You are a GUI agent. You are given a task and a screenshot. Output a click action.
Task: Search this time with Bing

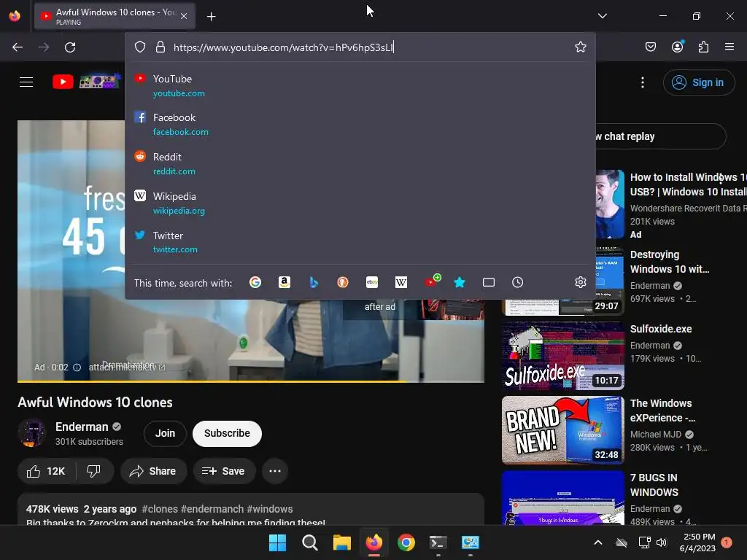(x=314, y=282)
